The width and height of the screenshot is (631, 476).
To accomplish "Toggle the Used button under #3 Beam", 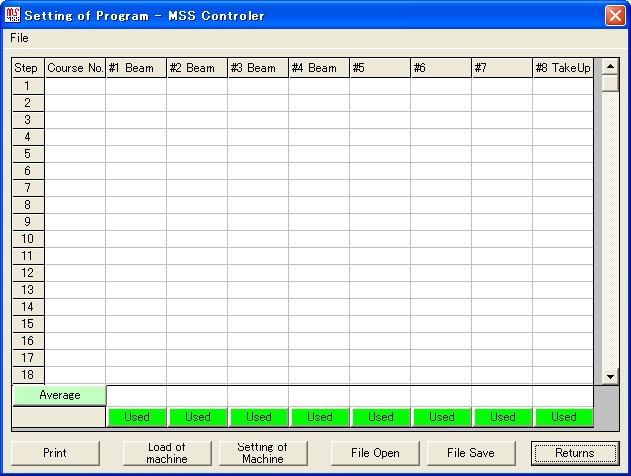I will 259,417.
